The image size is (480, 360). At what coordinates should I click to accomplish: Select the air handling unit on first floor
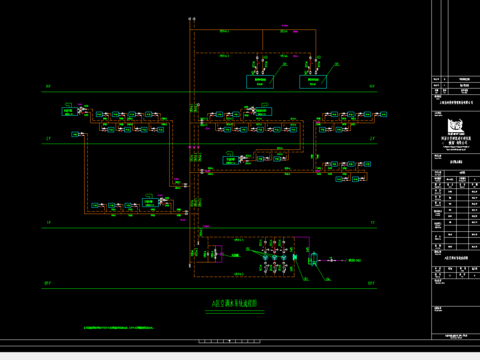150,203
